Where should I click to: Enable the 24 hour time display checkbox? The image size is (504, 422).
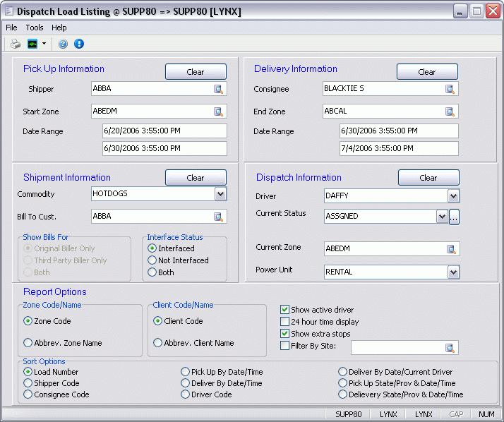285,322
